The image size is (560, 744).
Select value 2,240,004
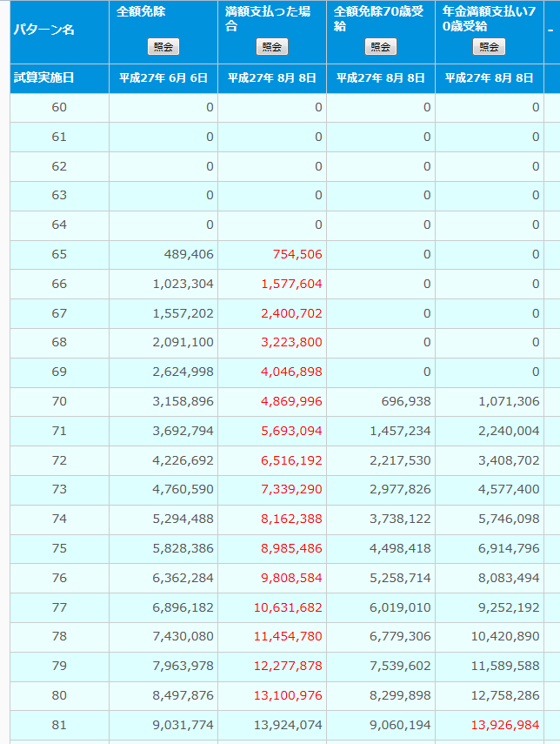point(509,431)
